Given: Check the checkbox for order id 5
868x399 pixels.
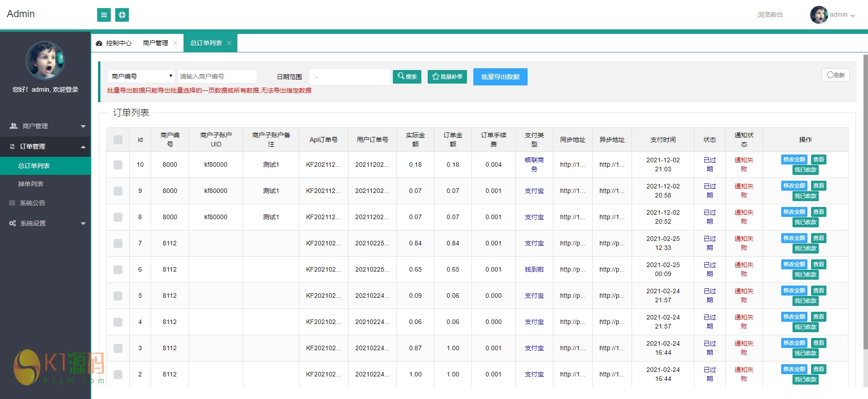Looking at the screenshot, I should [x=118, y=296].
